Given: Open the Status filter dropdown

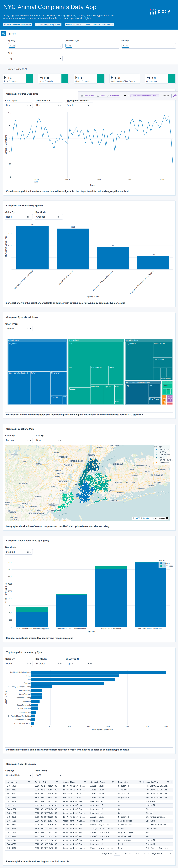Looking at the screenshot, I should pos(35,59).
